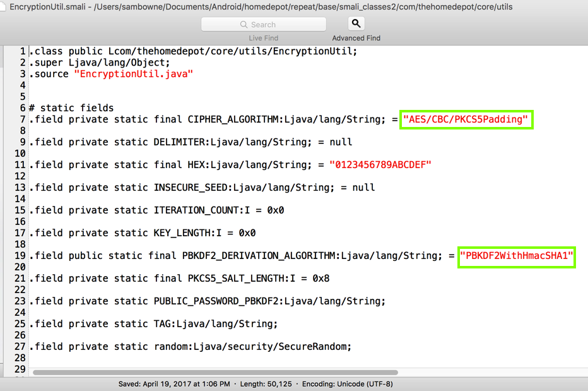Click the "0123456789ABCDEF" string on line 11
588x391 pixels.
(380, 165)
